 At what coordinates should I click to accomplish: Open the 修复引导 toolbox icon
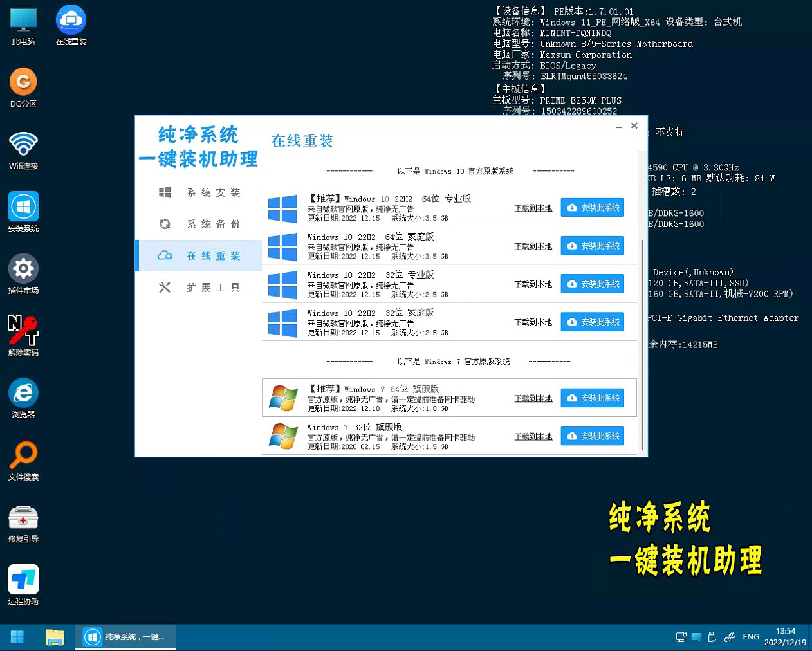[x=23, y=523]
